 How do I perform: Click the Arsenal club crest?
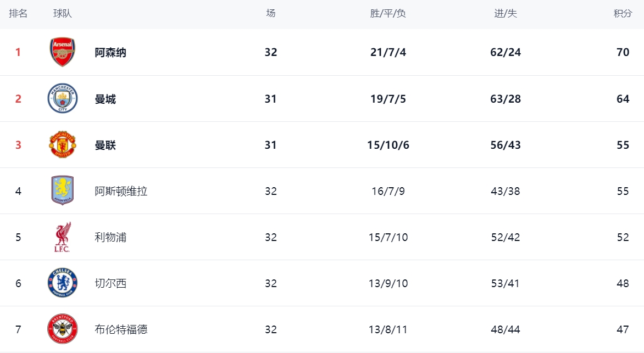[62, 52]
